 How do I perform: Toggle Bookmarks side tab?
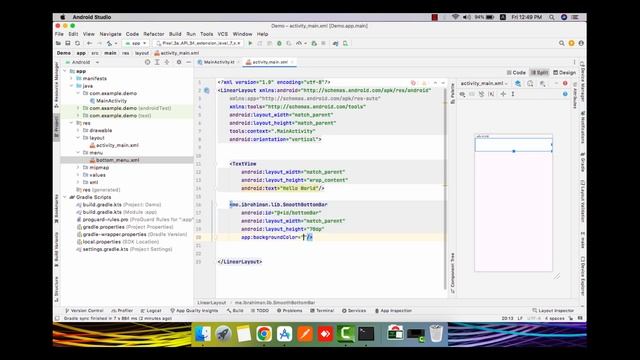pyautogui.click(x=56, y=208)
